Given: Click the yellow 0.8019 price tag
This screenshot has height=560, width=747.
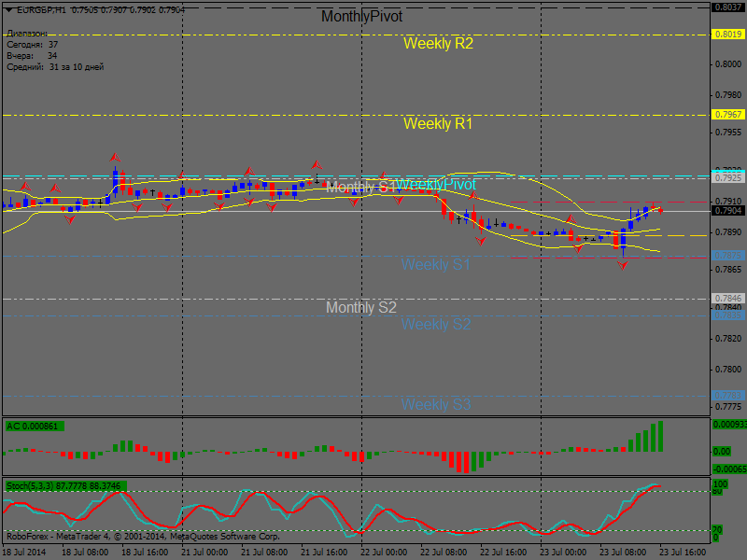Looking at the screenshot, I should click(x=727, y=34).
